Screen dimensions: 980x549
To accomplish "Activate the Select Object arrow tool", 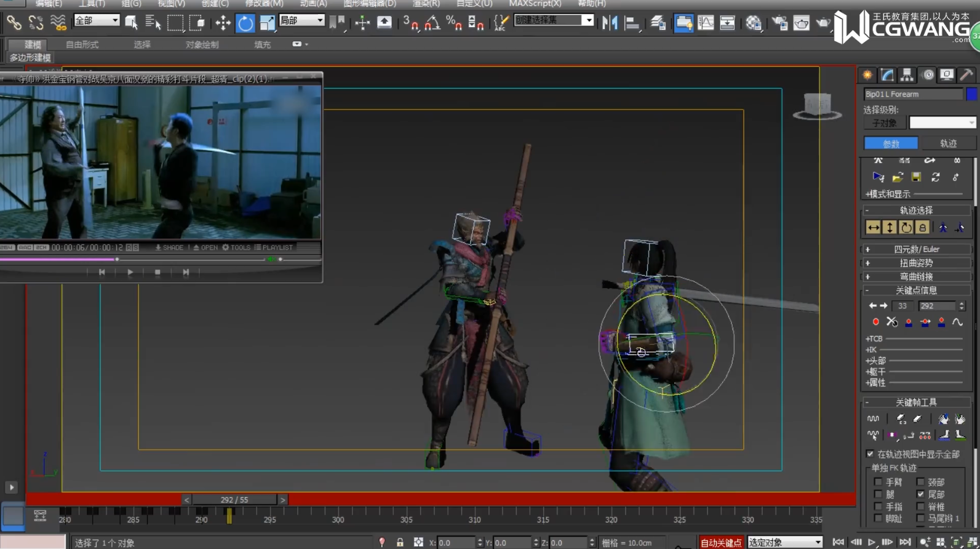I will pyautogui.click(x=131, y=23).
